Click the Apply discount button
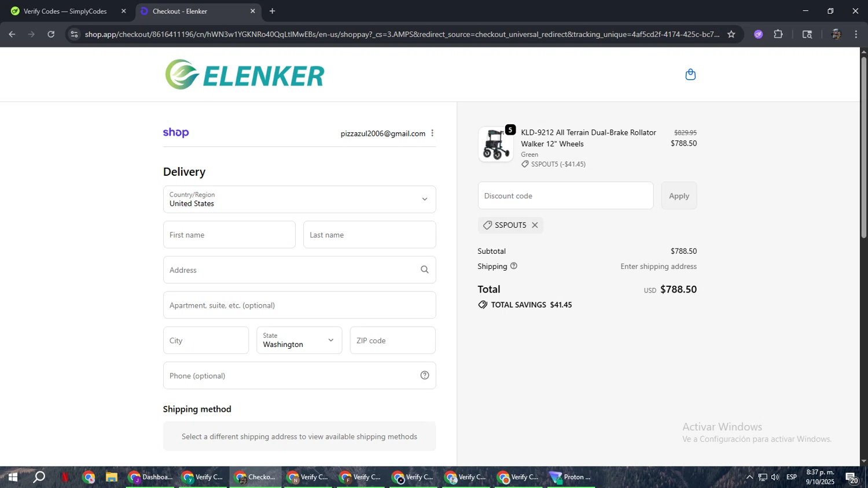 pos(679,196)
